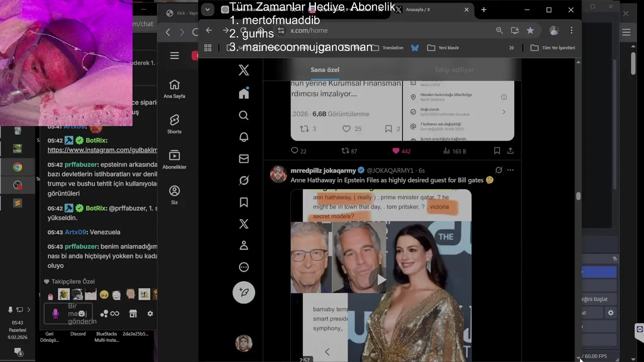Open X profile person icon
Image resolution: width=644 pixels, height=362 pixels.
(244, 245)
